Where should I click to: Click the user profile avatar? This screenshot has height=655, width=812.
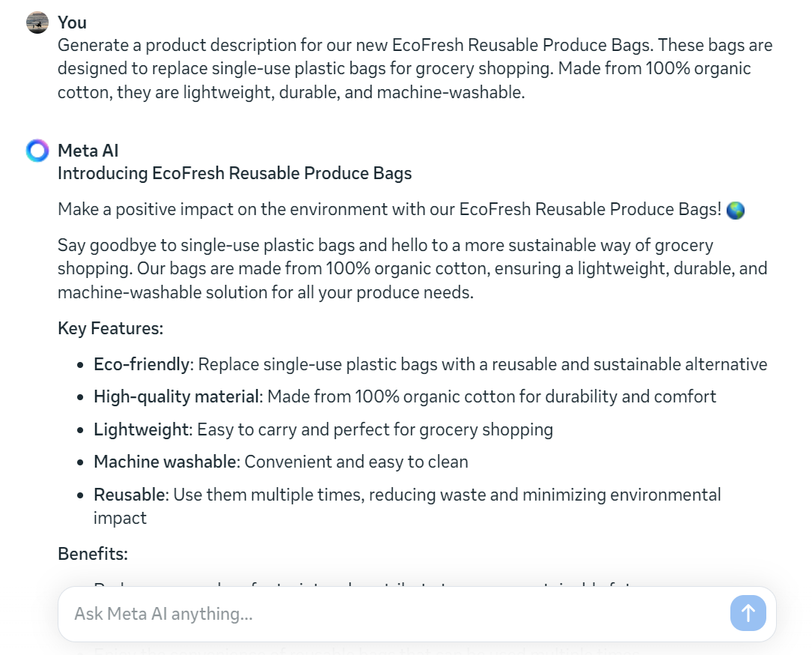(37, 22)
